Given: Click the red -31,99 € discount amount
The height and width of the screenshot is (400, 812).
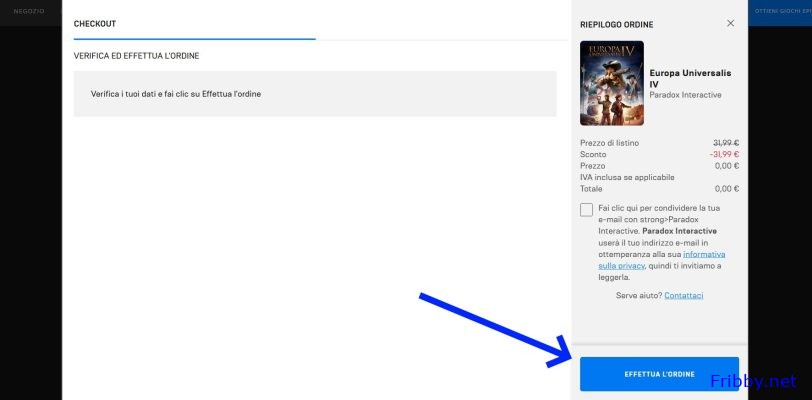Looking at the screenshot, I should pos(724,154).
